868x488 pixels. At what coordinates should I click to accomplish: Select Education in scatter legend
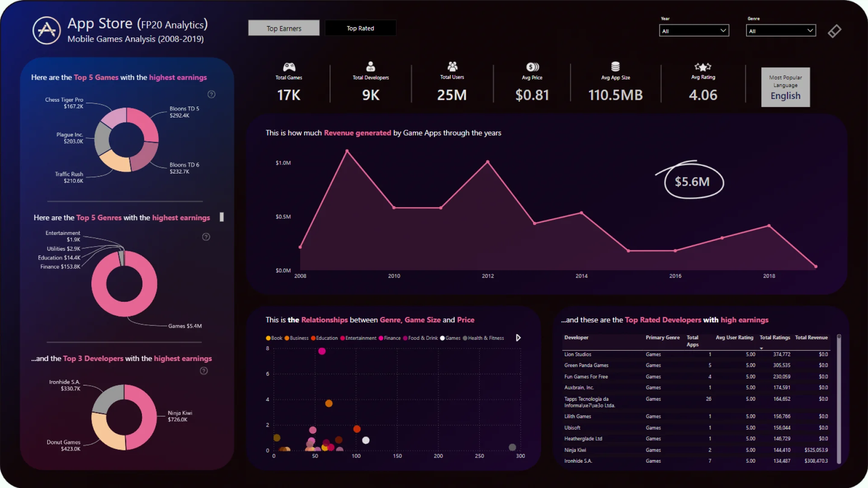[x=324, y=338]
